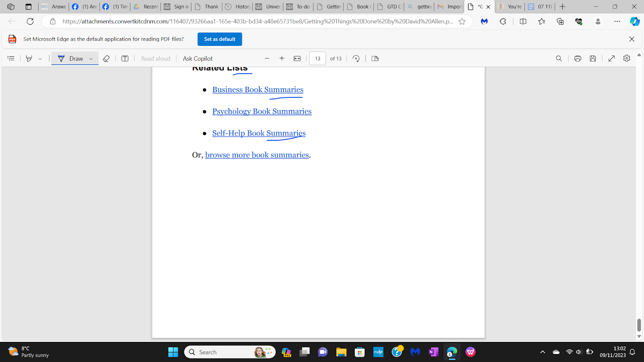Show hidden system tray icons
Screen dimensions: 644x362
point(543,352)
